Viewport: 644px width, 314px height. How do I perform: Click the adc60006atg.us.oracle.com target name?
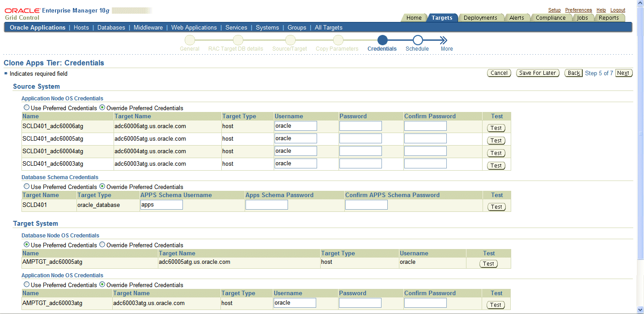point(150,126)
